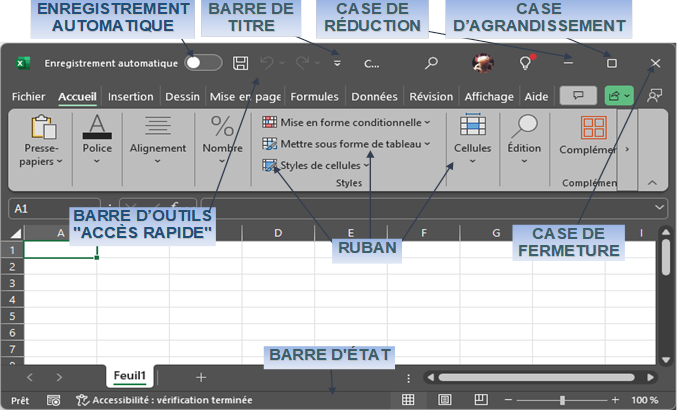Go to next sheet arrow
Image resolution: width=678 pixels, height=412 pixels.
(x=59, y=377)
